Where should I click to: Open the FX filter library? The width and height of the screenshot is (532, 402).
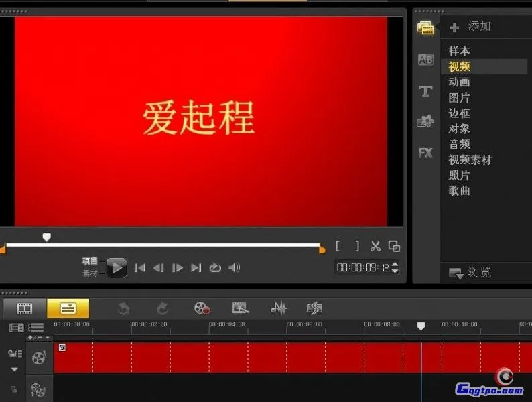425,153
